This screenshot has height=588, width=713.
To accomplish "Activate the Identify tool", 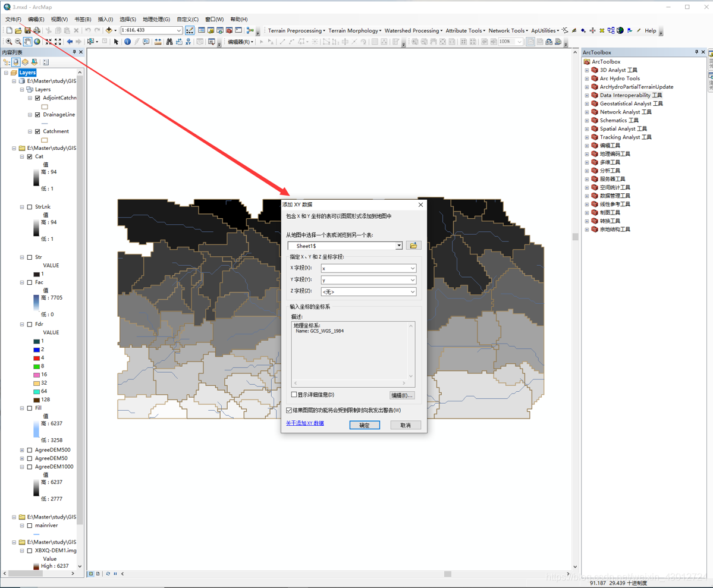I will [127, 42].
